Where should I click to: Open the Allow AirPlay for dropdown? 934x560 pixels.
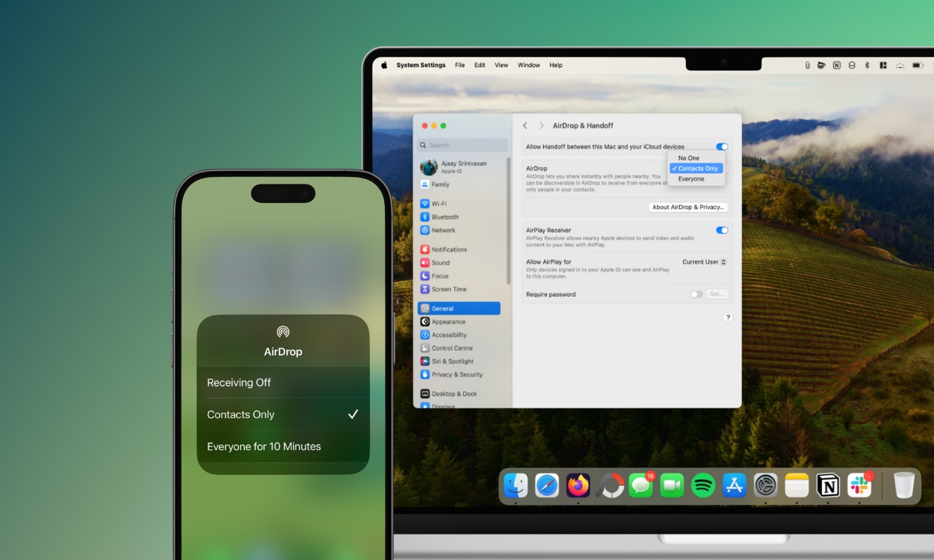tap(703, 261)
